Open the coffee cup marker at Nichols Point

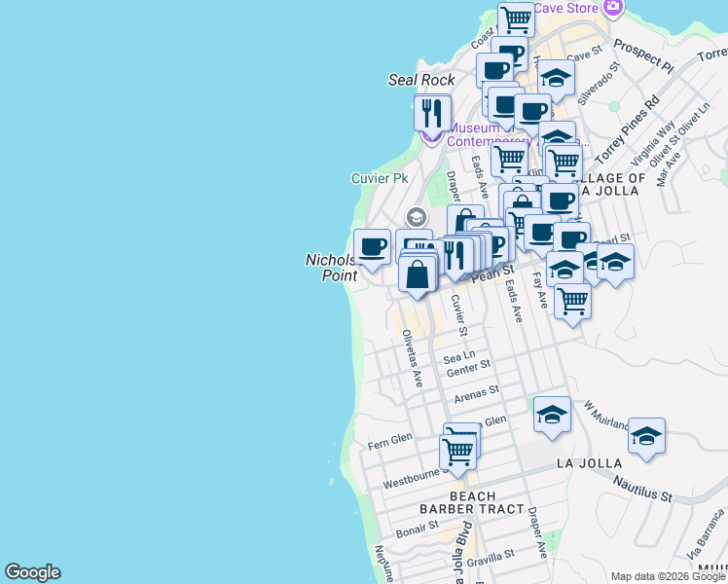[x=372, y=248]
